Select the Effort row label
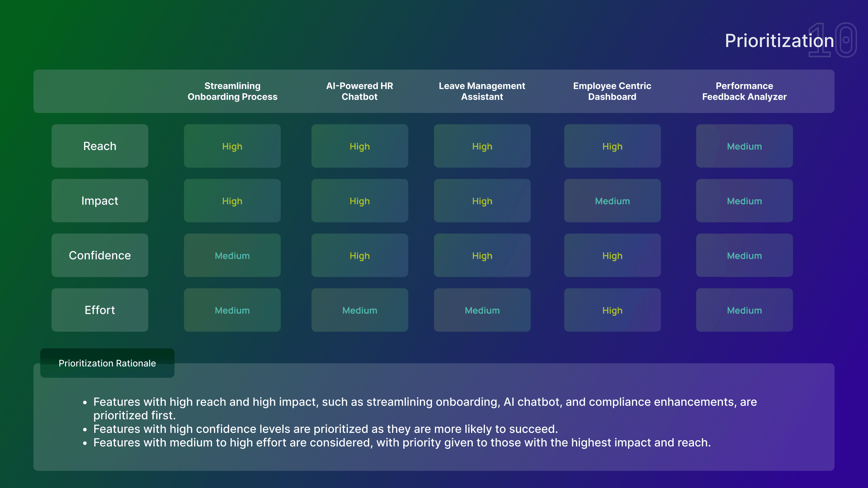 100,310
